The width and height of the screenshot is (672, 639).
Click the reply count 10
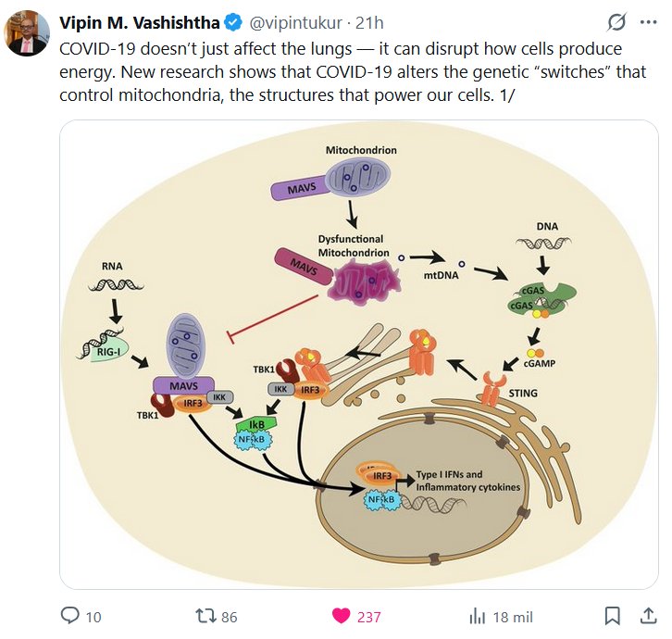(x=93, y=617)
